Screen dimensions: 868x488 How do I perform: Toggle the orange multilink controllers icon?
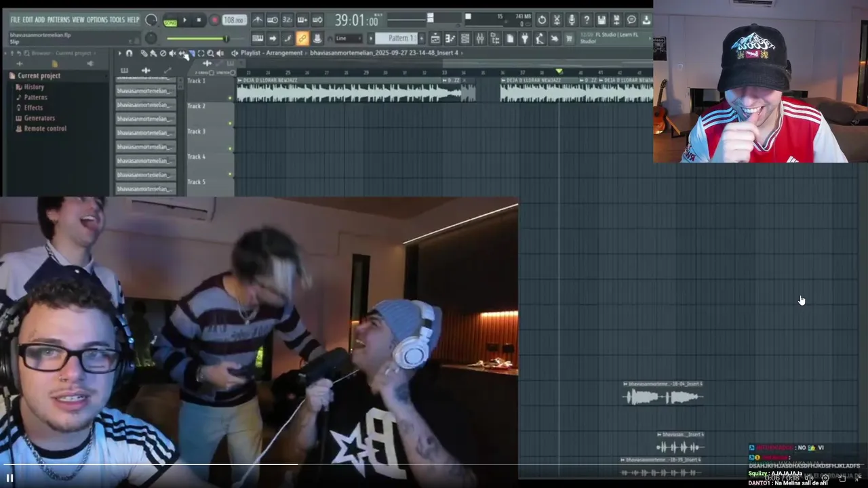pyautogui.click(x=302, y=39)
